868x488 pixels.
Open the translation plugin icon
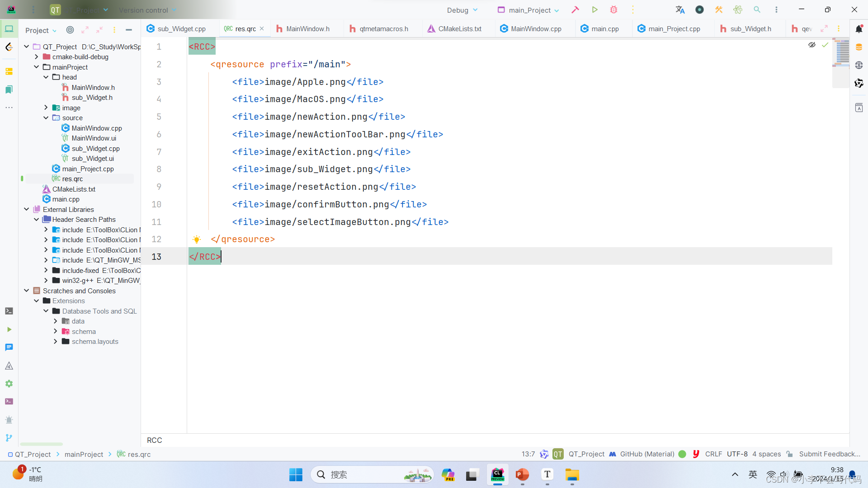coord(680,9)
